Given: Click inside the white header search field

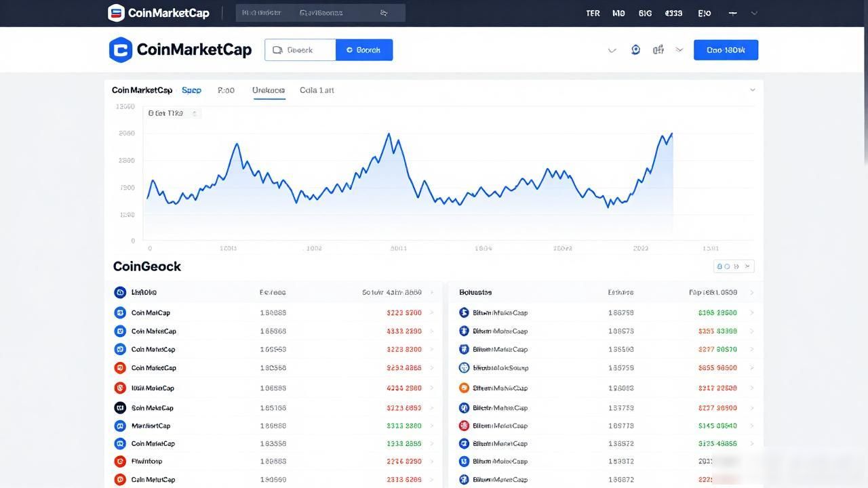Looking at the screenshot, I should coord(300,50).
